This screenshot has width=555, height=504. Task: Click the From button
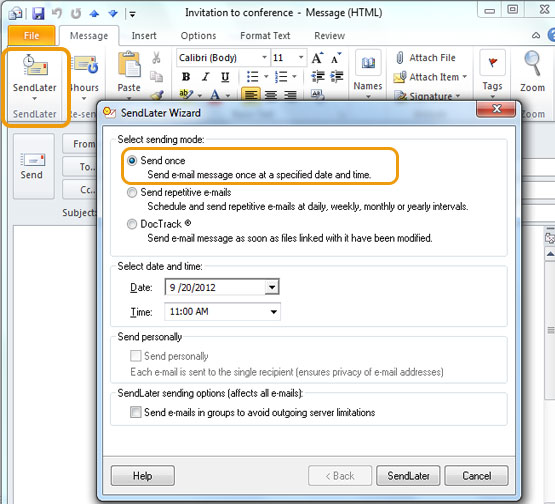(80, 144)
